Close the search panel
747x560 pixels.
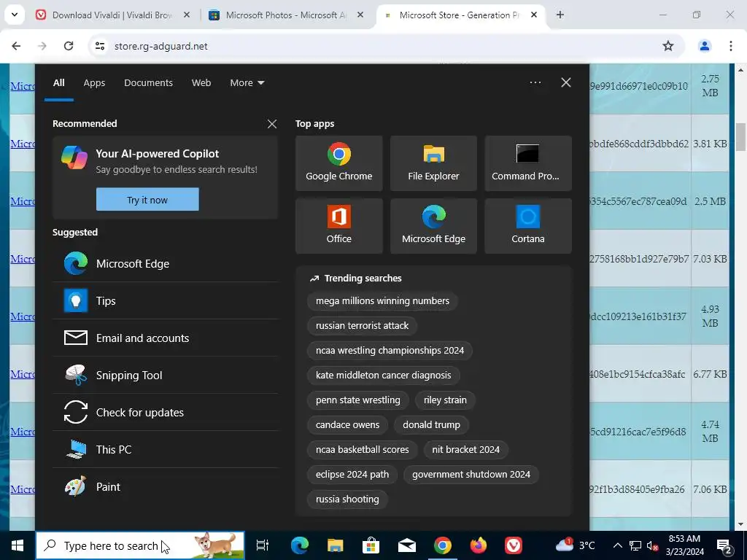(566, 82)
